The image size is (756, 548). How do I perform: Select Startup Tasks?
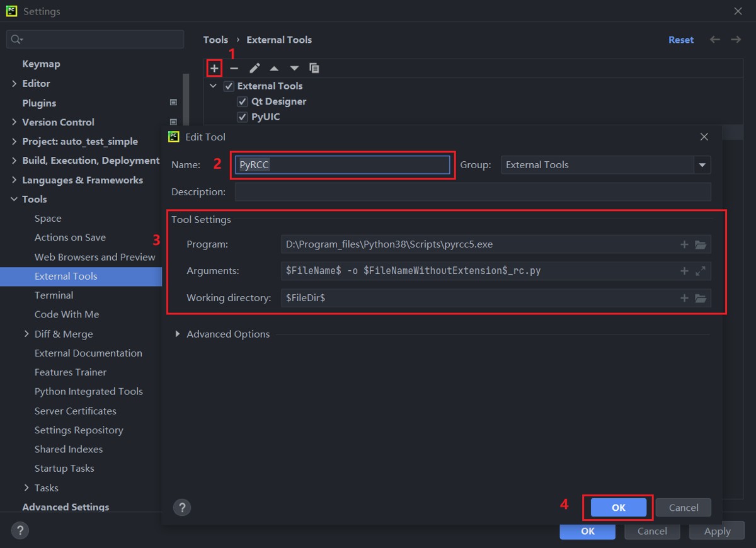tap(64, 469)
